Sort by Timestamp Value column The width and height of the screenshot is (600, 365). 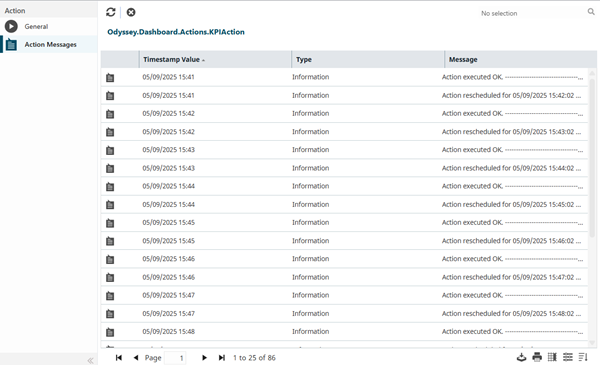coord(215,59)
